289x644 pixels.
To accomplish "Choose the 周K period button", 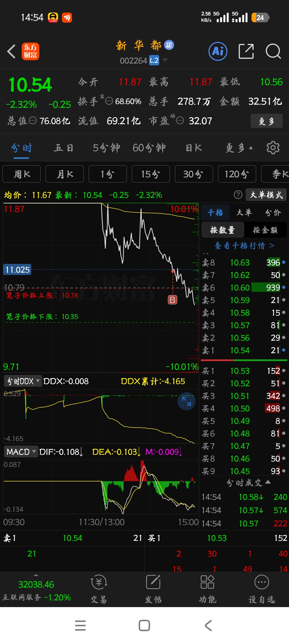I will pyautogui.click(x=21, y=174).
